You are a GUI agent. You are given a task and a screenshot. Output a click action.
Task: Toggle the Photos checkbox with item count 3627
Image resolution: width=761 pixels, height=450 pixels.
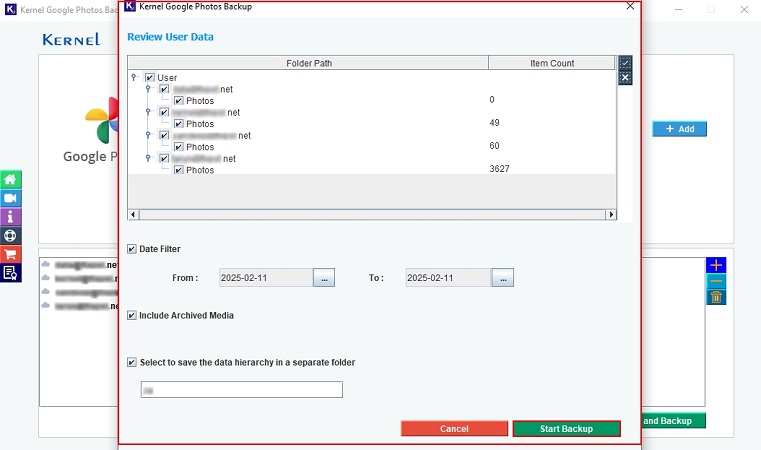[x=179, y=170]
